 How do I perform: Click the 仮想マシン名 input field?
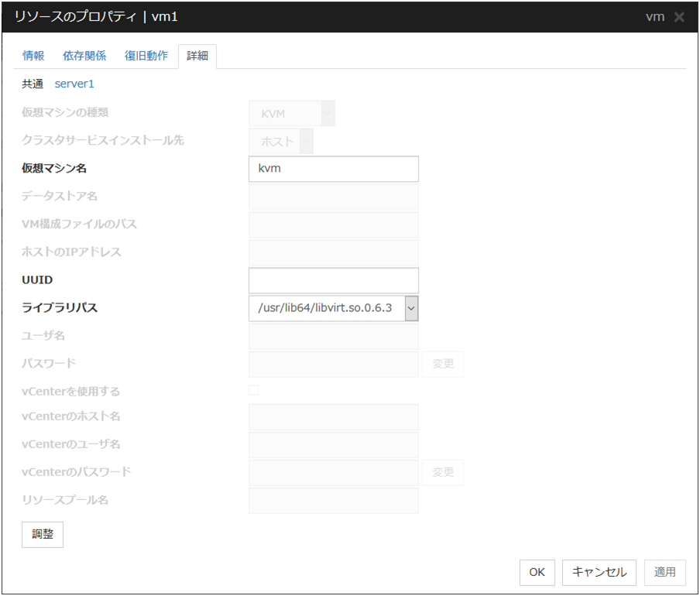(x=333, y=169)
